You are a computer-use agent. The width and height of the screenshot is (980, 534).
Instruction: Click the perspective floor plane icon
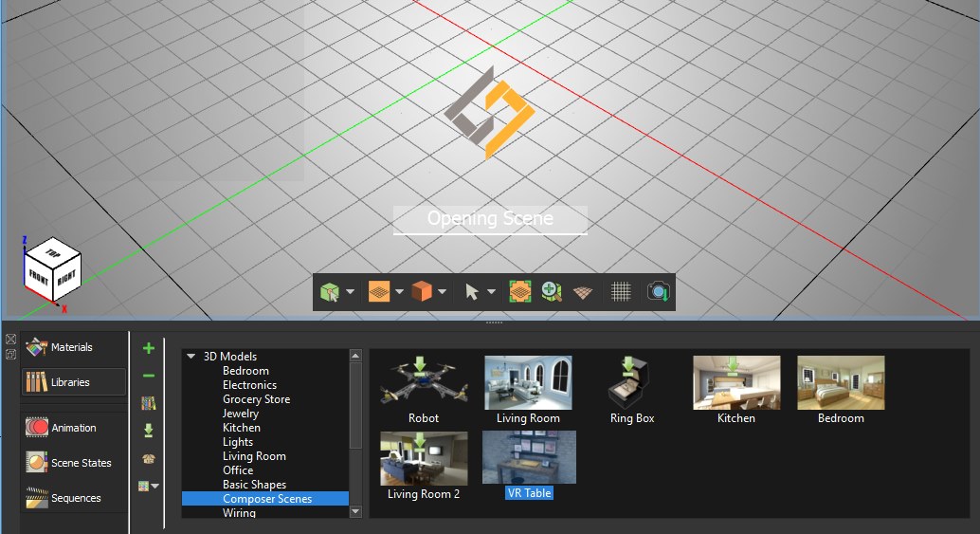pos(584,292)
